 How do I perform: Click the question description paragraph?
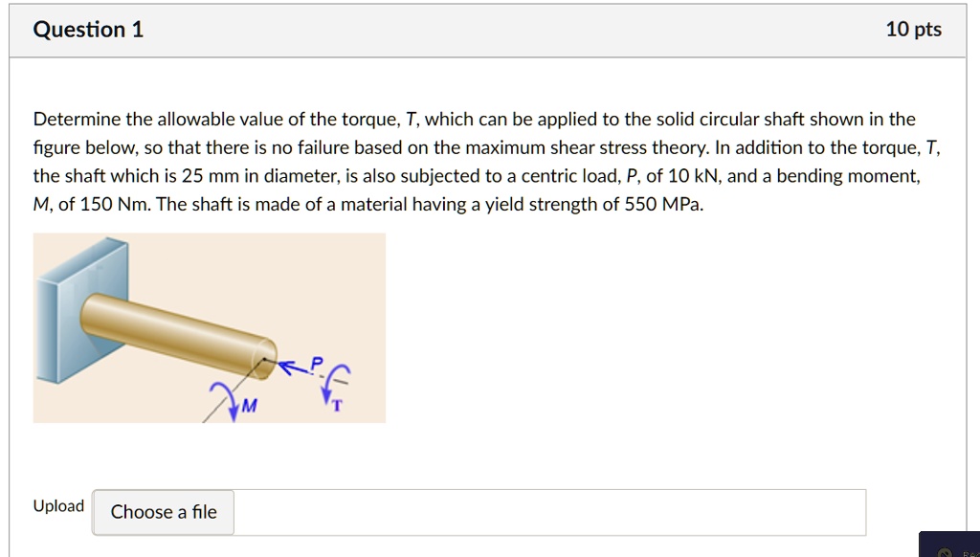click(x=479, y=161)
